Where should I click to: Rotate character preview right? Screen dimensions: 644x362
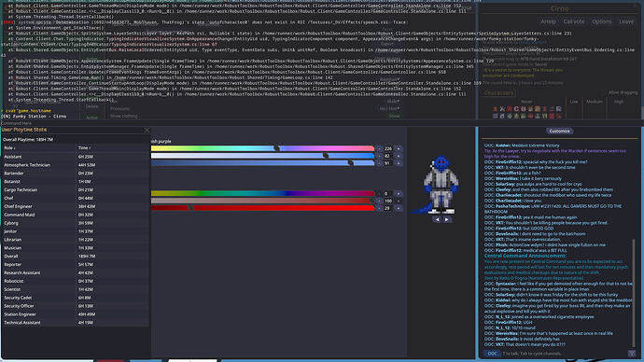coord(446,219)
